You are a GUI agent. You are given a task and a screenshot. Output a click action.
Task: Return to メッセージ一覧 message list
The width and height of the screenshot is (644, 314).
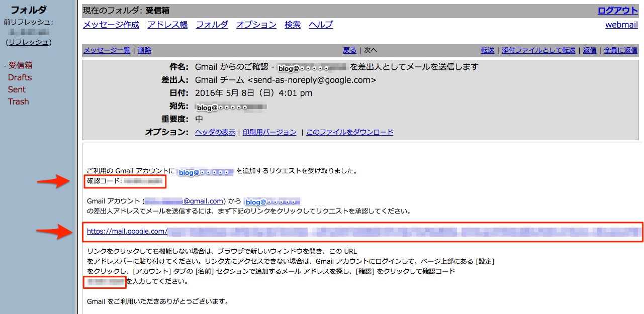tap(107, 50)
